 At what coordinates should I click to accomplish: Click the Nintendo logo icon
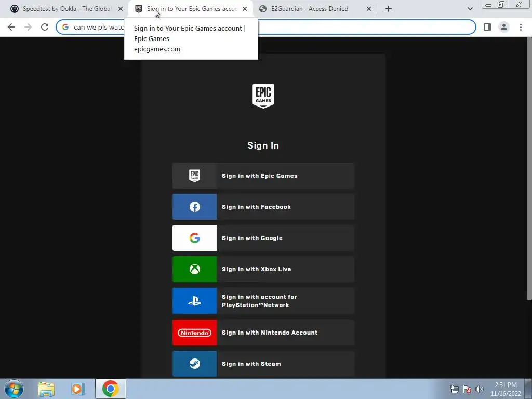[x=194, y=333]
